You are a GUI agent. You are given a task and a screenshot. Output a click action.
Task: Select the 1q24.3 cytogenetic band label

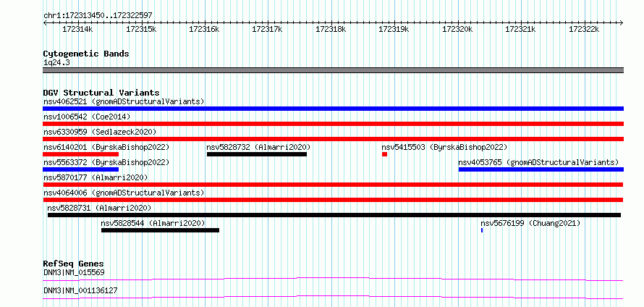(56, 63)
